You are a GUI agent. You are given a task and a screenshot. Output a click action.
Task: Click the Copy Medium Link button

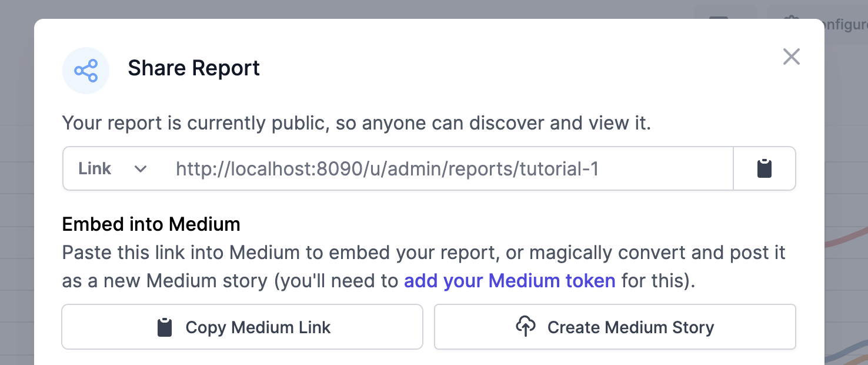(242, 327)
